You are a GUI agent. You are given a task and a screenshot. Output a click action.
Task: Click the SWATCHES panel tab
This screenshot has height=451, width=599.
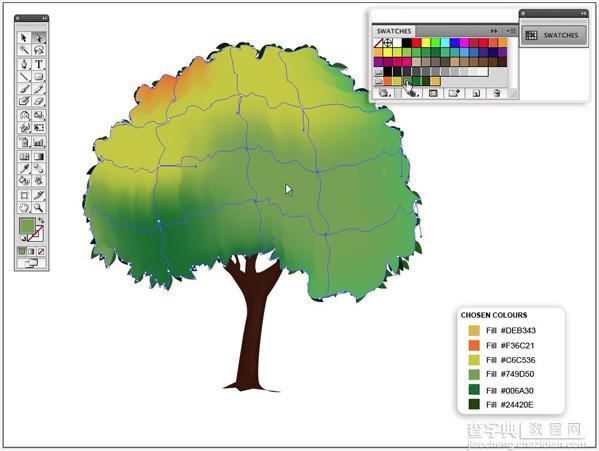pos(394,31)
